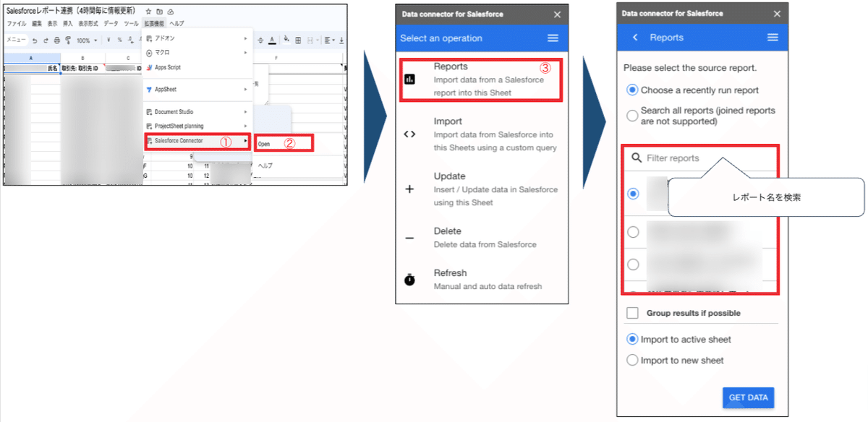This screenshot has width=868, height=422.
Task: Close the Select an operation side panel
Action: 557,14
